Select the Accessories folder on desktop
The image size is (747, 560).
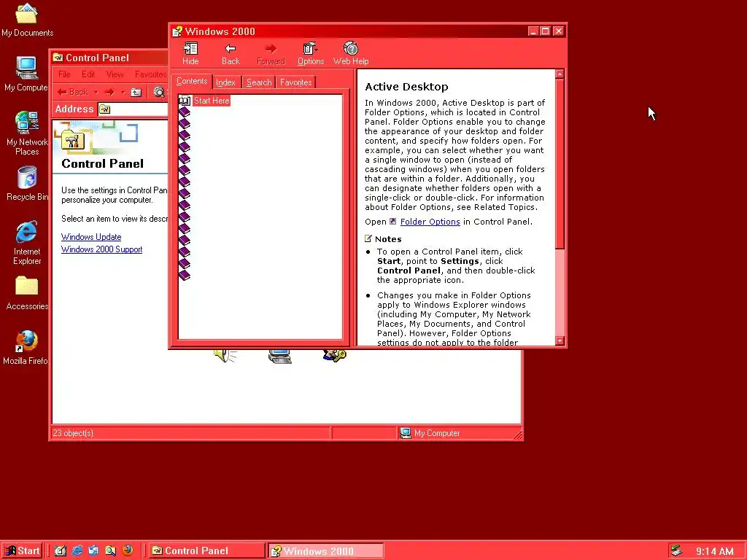coord(27,293)
